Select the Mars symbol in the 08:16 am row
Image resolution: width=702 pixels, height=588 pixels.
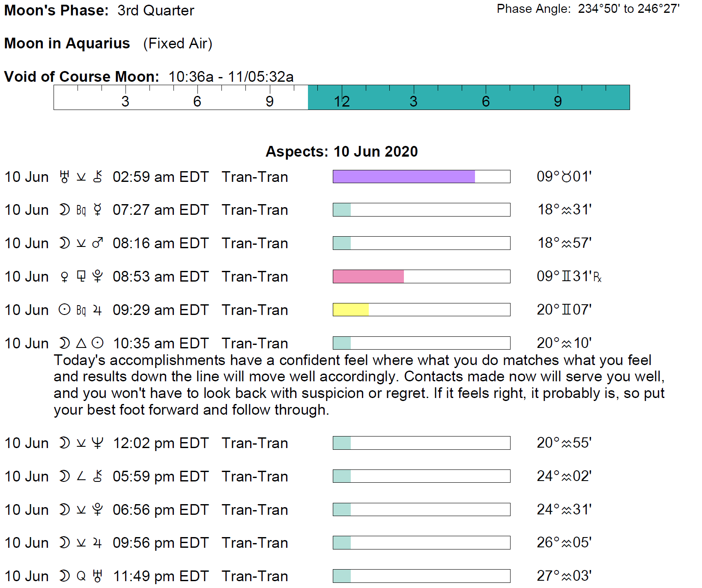pyautogui.click(x=98, y=243)
